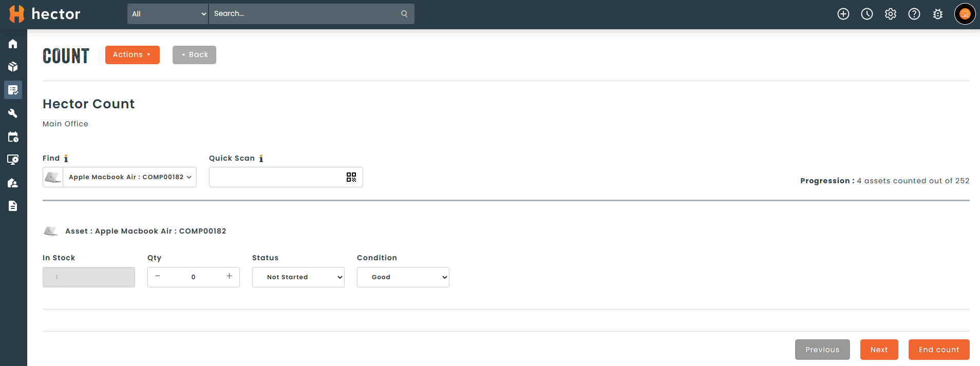
Task: Open the users sidebar icon
Action: click(13, 183)
